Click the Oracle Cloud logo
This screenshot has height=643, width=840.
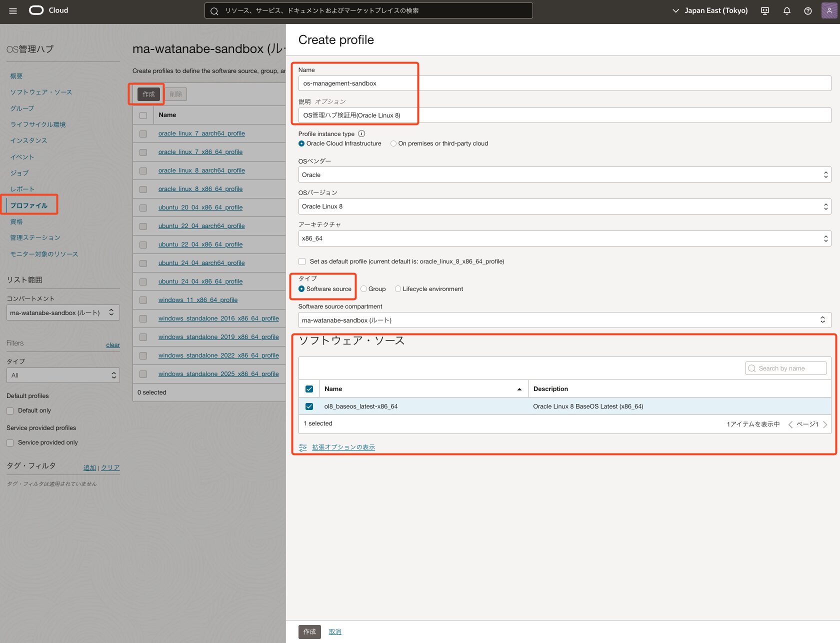click(48, 10)
